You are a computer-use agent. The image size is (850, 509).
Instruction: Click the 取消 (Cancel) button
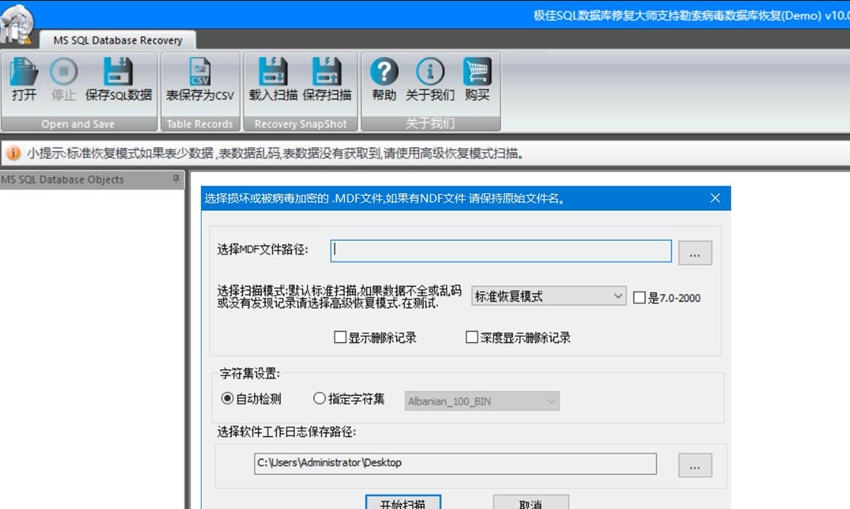(531, 502)
